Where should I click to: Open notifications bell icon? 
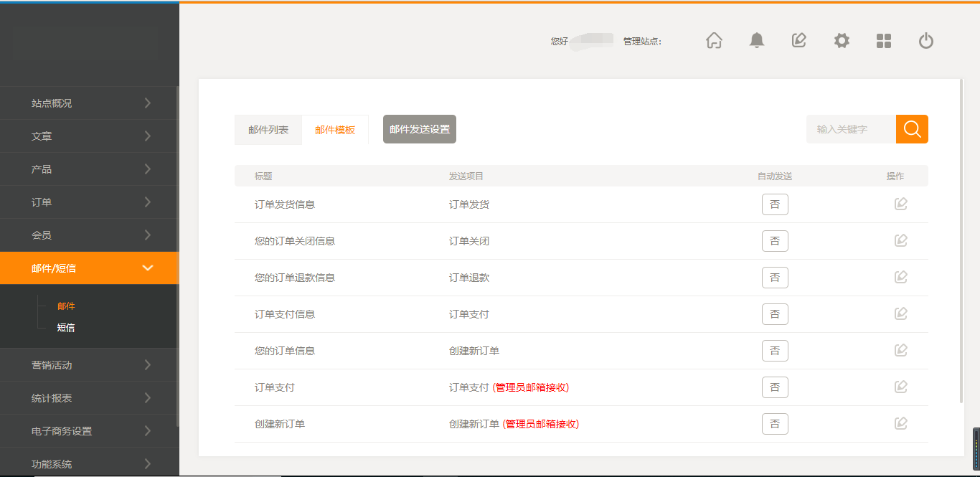coord(757,41)
